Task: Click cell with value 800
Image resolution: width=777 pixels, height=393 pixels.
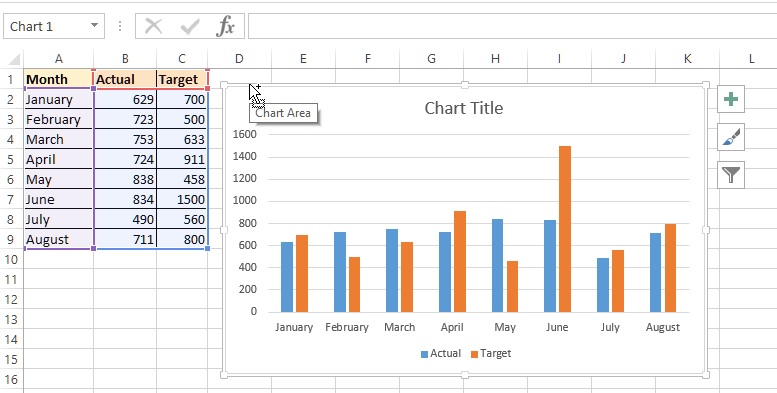Action: pyautogui.click(x=182, y=239)
